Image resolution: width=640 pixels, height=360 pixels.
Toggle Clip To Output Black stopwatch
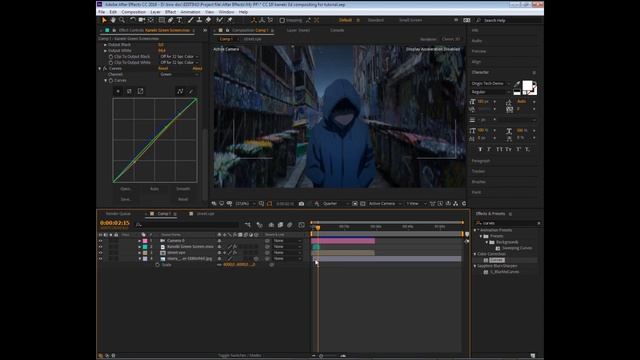111,57
